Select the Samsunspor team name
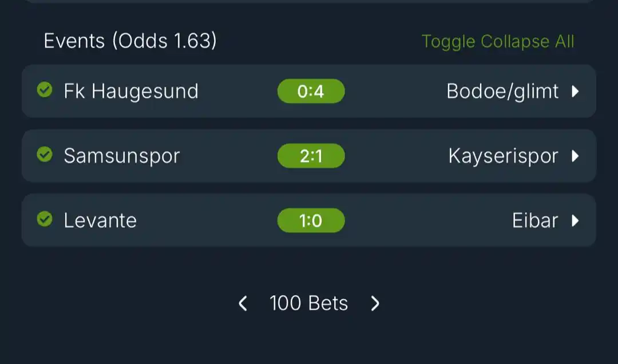The height and width of the screenshot is (364, 618). [x=122, y=156]
